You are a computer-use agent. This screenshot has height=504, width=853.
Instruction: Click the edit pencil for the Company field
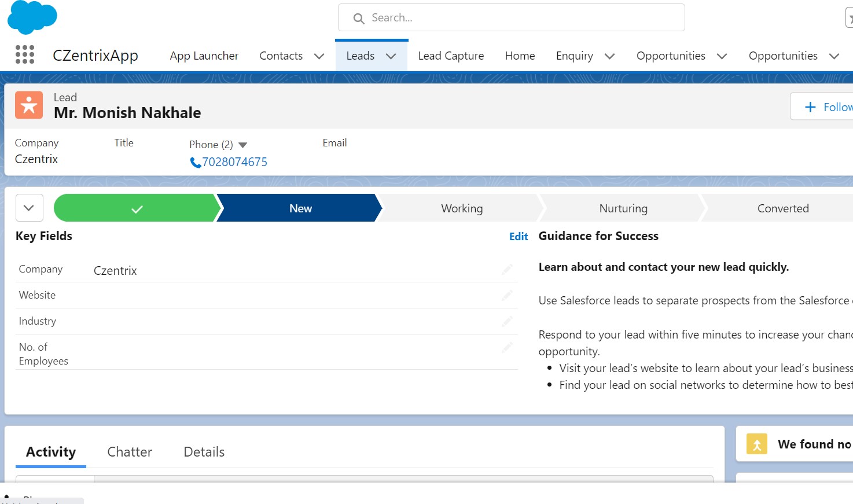(x=506, y=269)
